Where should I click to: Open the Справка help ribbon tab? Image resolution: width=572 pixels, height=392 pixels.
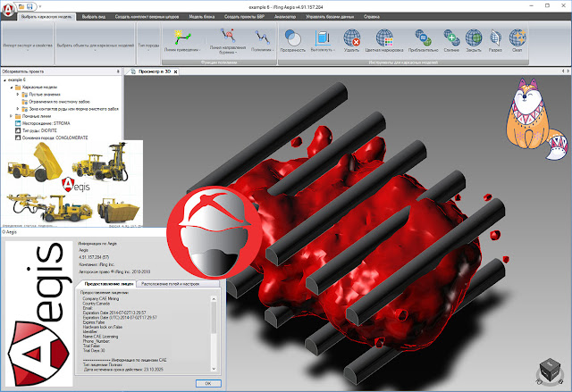372,17
